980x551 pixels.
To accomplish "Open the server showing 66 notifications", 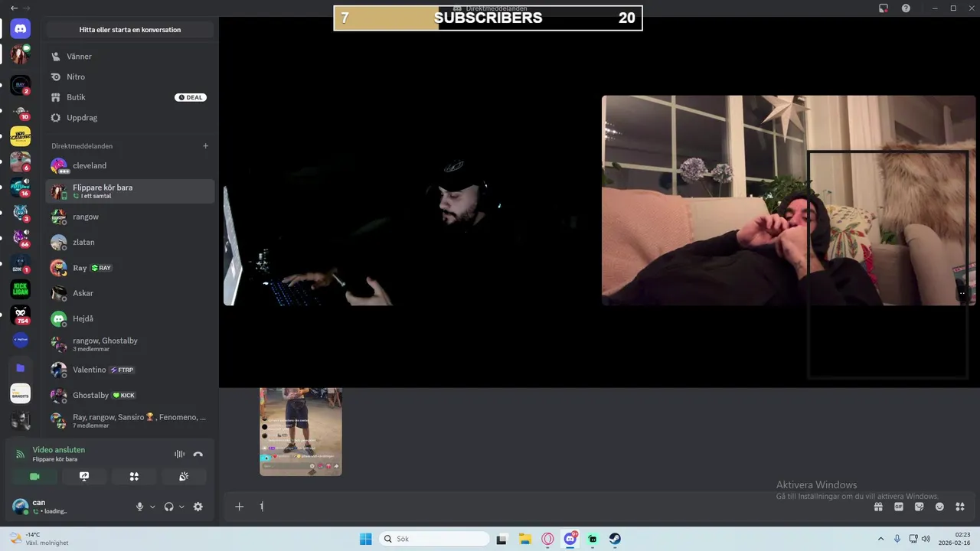I will coord(21,238).
